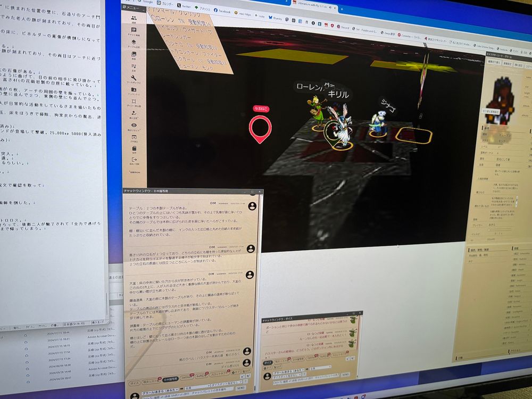Open the Facebook bookmark
This screenshot has height=399, width=532.
click(x=222, y=11)
